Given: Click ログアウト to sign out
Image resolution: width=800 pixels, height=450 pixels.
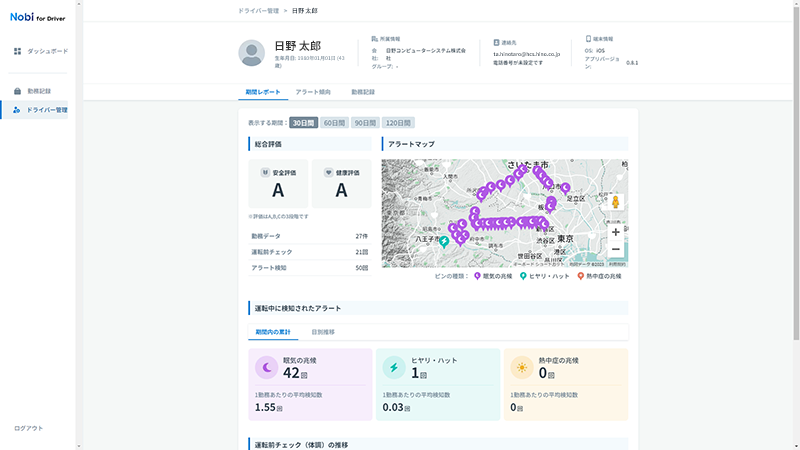Looking at the screenshot, I should pos(29,428).
